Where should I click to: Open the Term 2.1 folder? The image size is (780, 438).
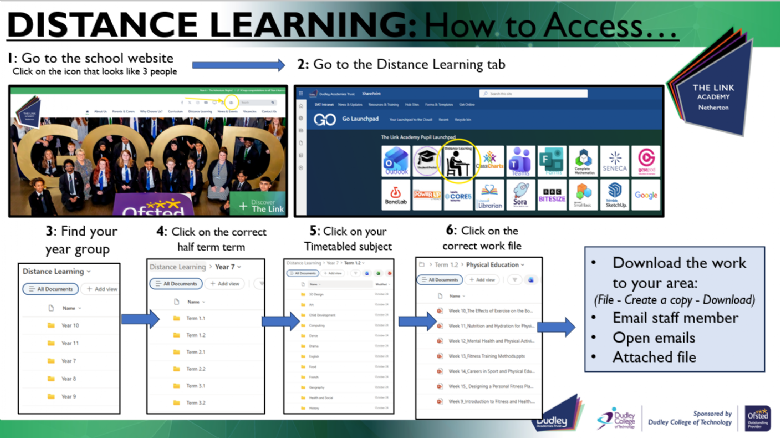195,352
